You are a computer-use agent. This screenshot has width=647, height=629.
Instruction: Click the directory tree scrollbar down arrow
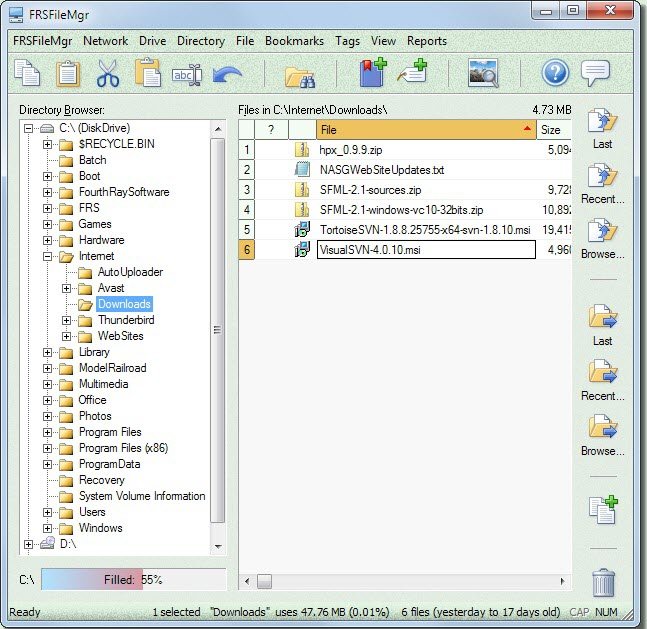click(x=218, y=546)
